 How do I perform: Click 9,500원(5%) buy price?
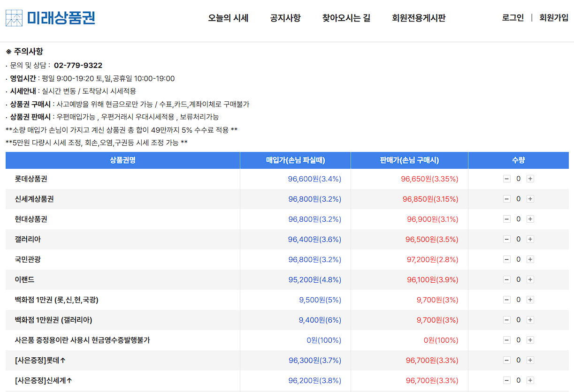pyautogui.click(x=320, y=300)
